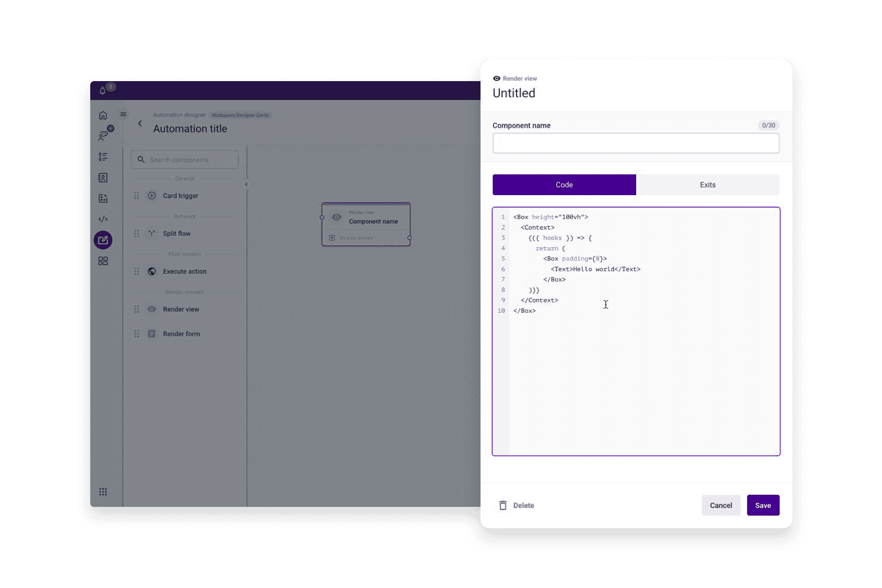This screenshot has height=588, width=882.
Task: Click the Save button
Action: [x=763, y=505]
